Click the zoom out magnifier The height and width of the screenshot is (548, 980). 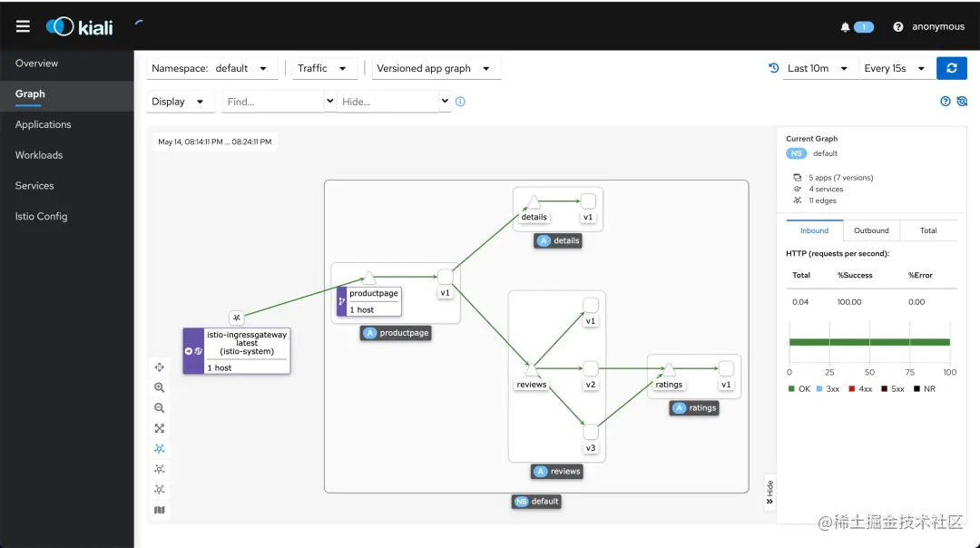coord(160,408)
